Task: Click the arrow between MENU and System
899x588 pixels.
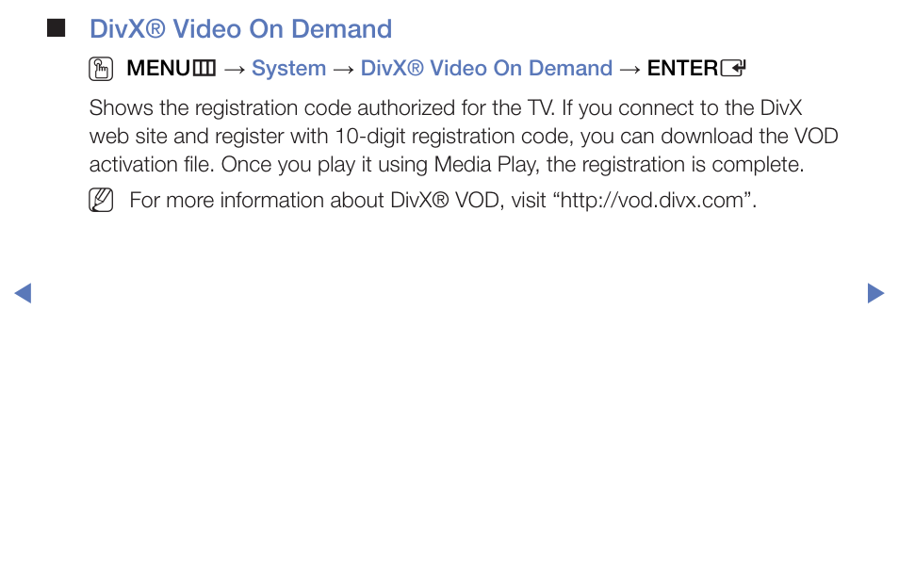Action: click(x=234, y=70)
